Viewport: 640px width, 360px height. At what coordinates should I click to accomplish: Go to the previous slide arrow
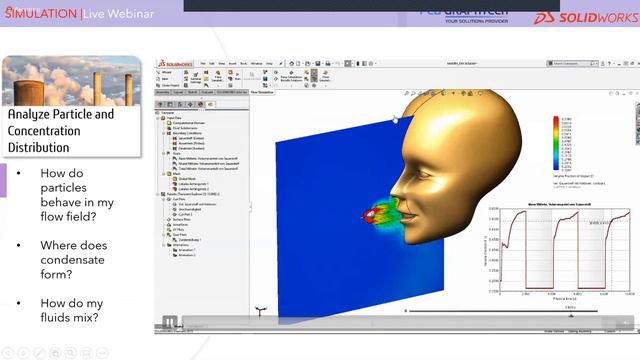(8, 353)
